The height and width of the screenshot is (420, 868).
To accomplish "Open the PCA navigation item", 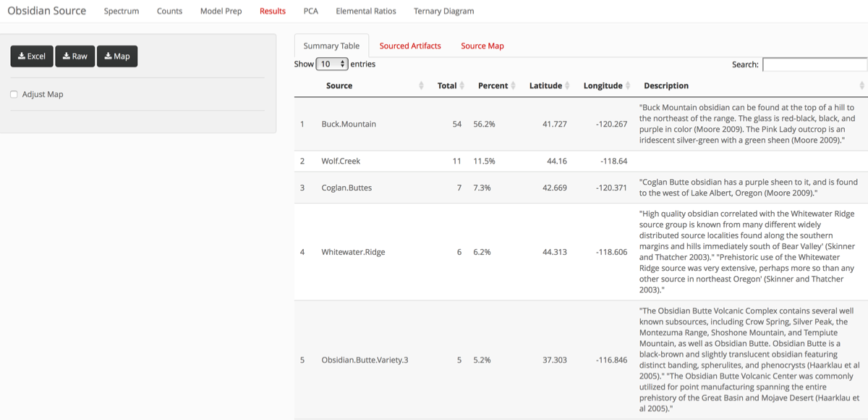I will pyautogui.click(x=310, y=11).
